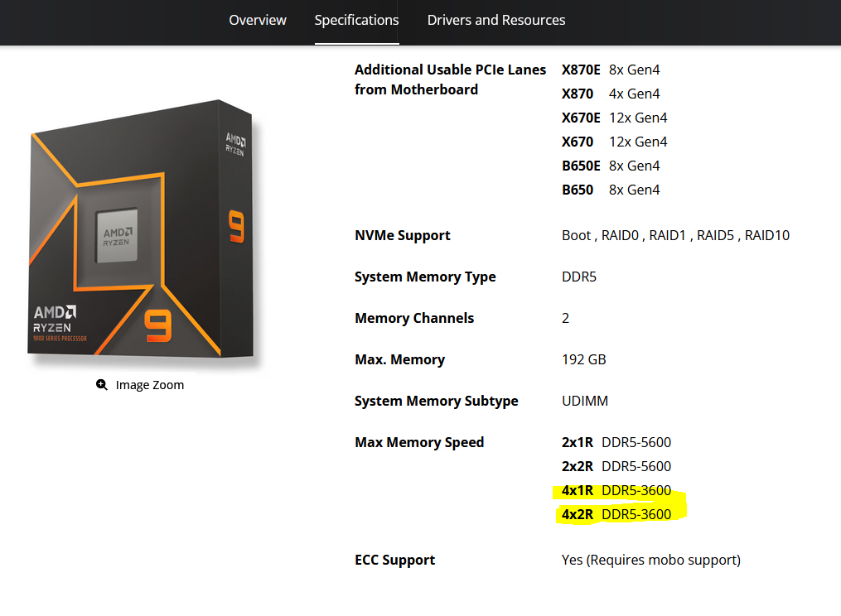Click the Image Zoom magnifier icon
The width and height of the screenshot is (841, 616).
coord(101,385)
